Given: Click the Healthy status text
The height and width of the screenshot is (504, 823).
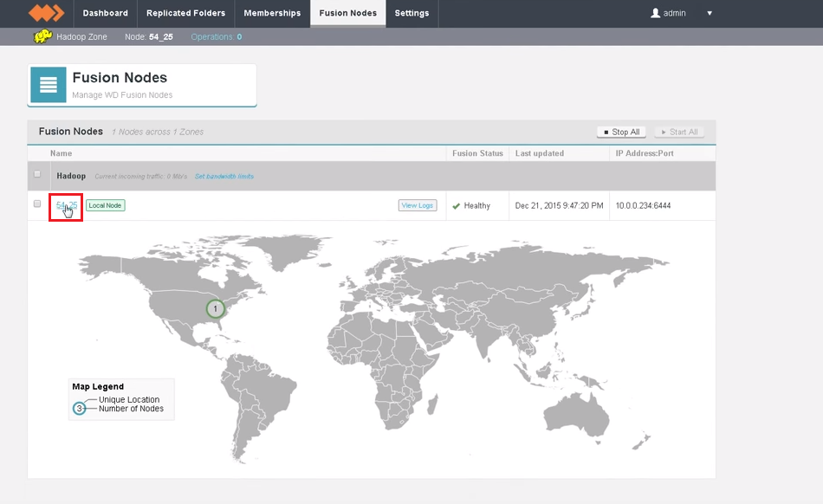Looking at the screenshot, I should tap(477, 205).
